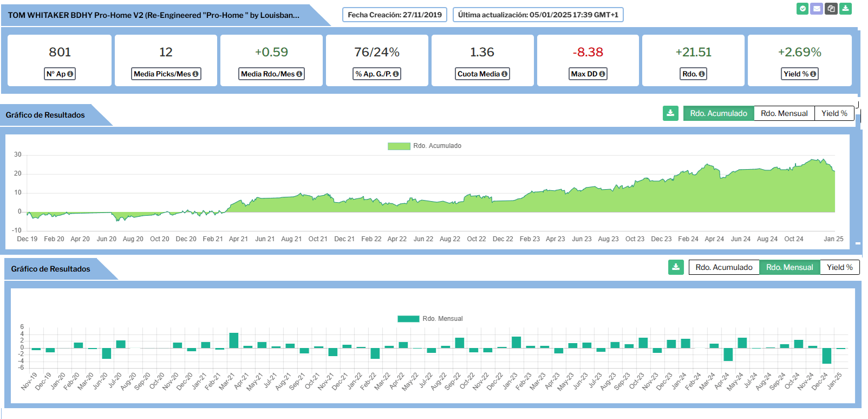
Task: Click the green checkmark icon at top right
Action: point(802,9)
